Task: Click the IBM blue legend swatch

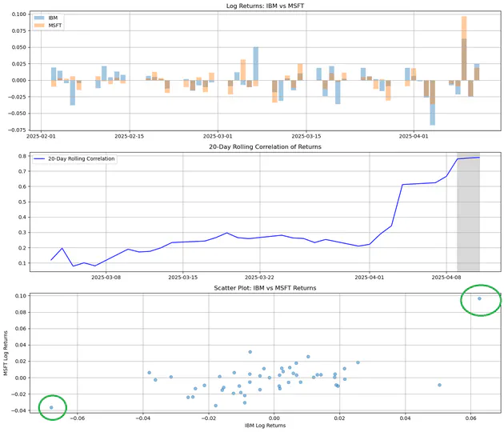Action: pos(39,18)
